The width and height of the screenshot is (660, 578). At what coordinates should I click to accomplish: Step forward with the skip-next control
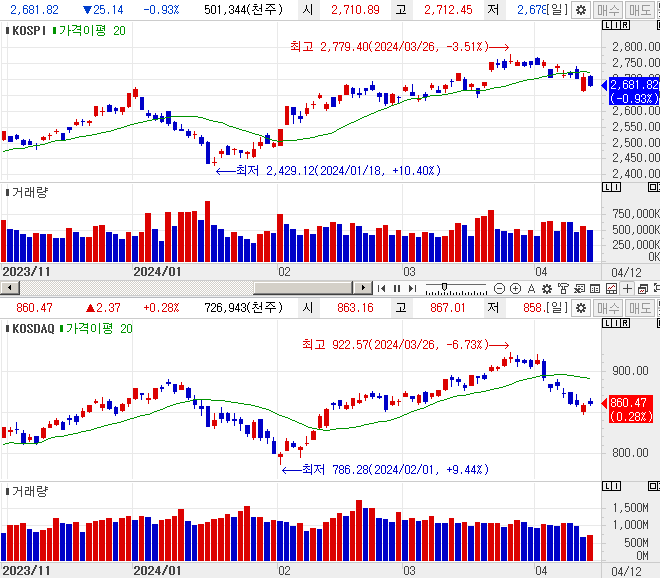click(412, 288)
